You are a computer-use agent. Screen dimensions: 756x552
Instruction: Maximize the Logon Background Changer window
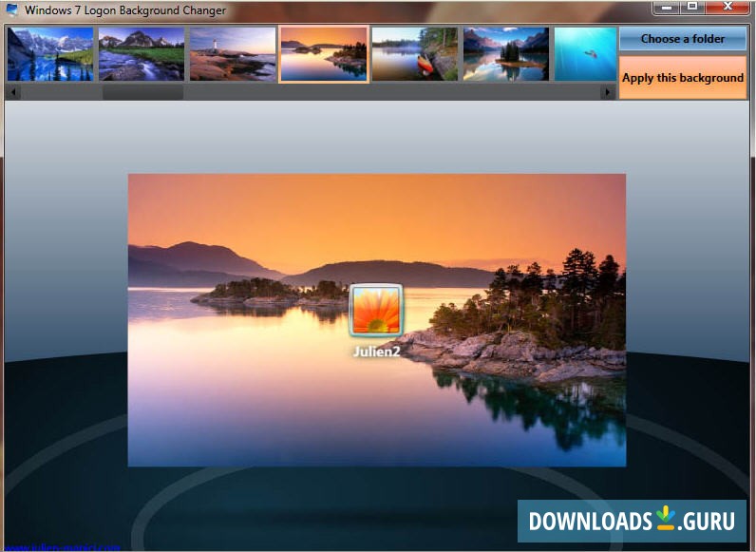(x=692, y=7)
